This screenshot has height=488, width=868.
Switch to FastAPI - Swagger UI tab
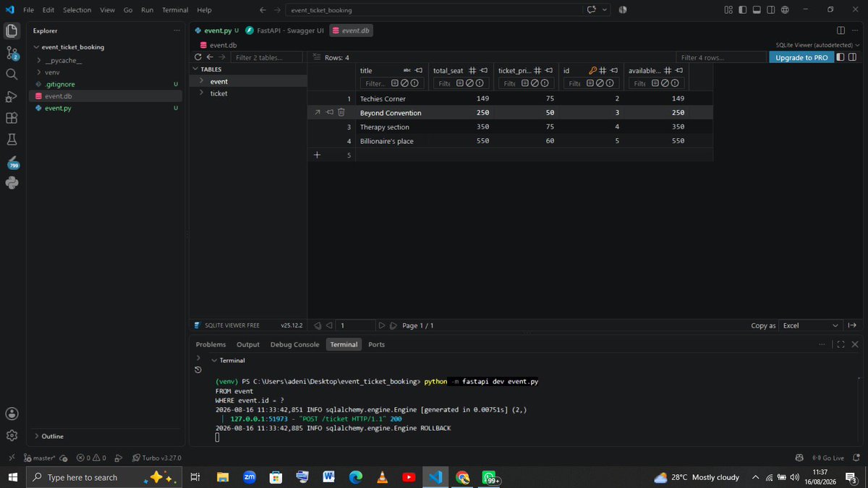[285, 30]
